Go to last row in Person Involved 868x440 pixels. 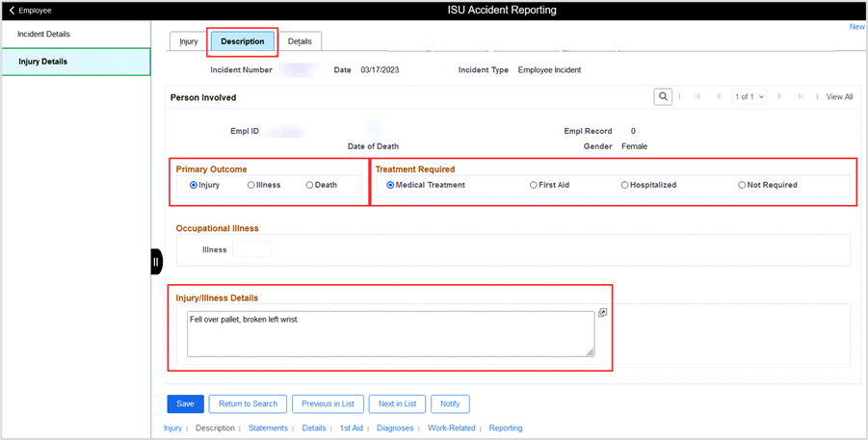click(801, 97)
